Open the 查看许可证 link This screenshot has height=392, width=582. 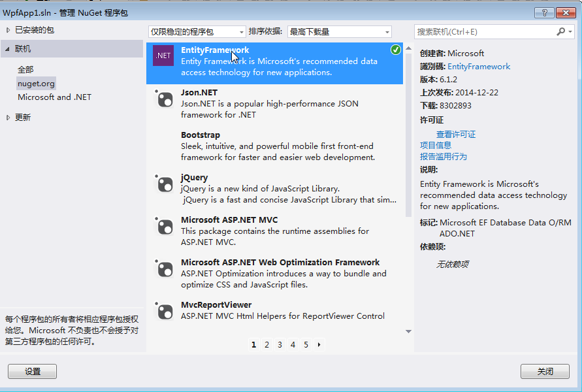(456, 134)
